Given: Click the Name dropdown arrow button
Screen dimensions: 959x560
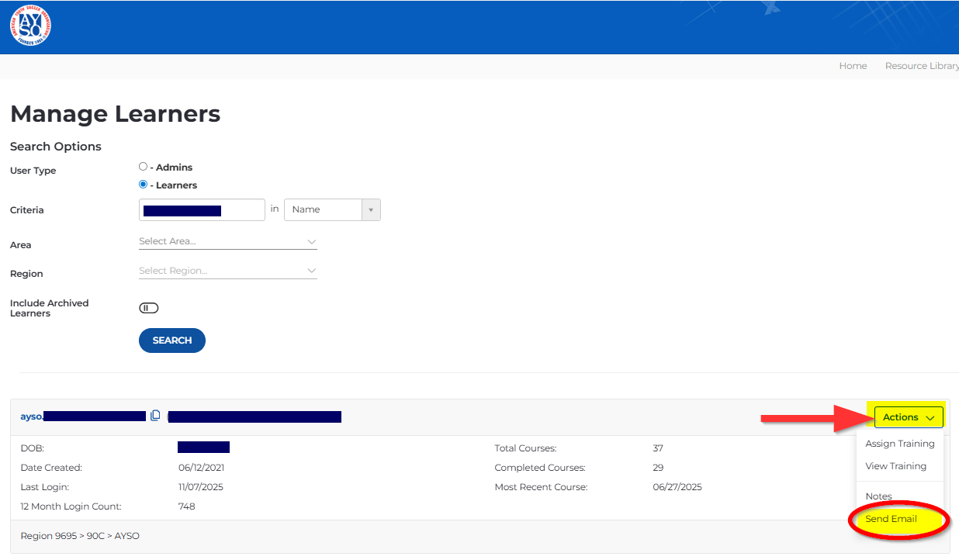Looking at the screenshot, I should [371, 210].
